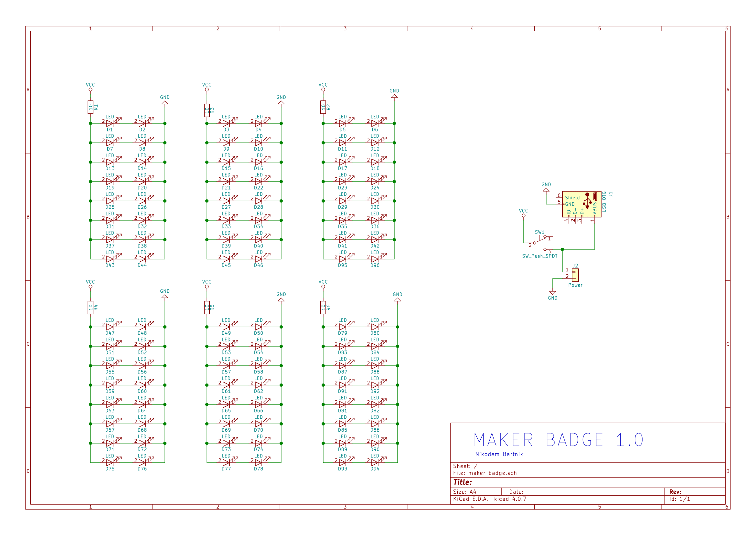Viewport: 756px width, 535px height.
Task: Click the Sheet: / text
Action: [x=465, y=466]
